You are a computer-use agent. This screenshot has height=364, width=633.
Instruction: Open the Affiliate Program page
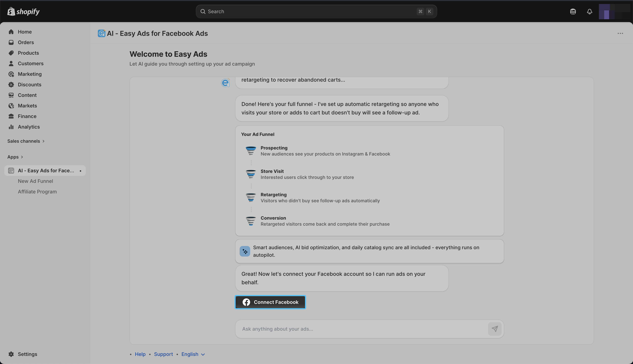coord(37,192)
